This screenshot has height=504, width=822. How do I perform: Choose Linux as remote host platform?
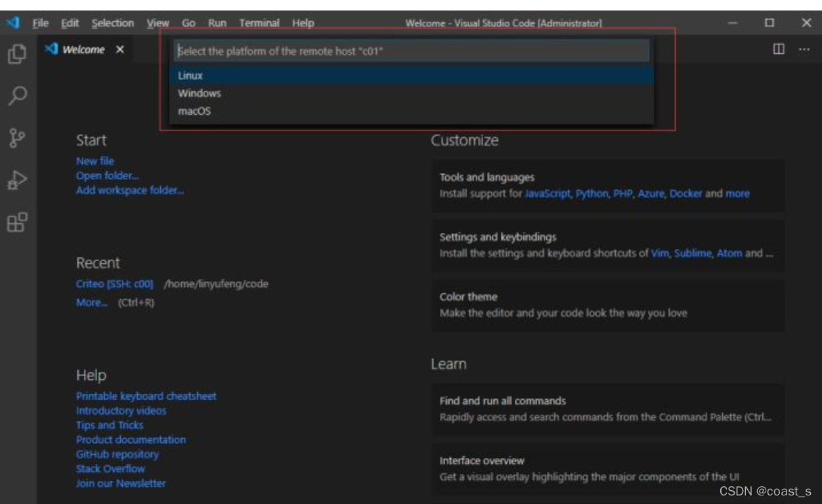click(412, 75)
